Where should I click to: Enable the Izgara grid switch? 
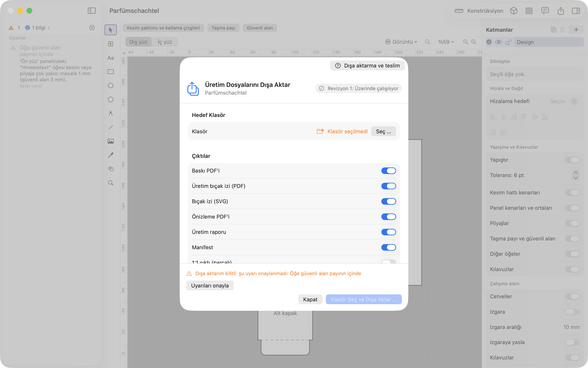click(x=572, y=312)
